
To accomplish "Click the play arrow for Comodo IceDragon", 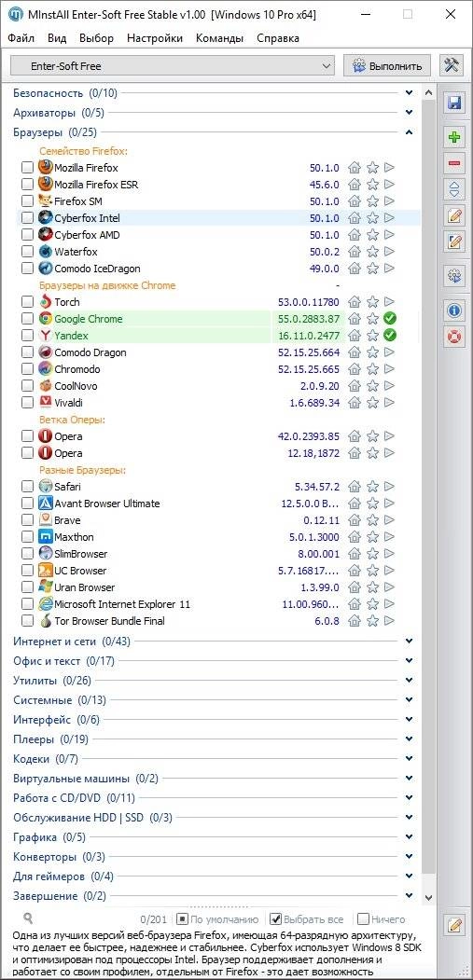I will pos(389,269).
